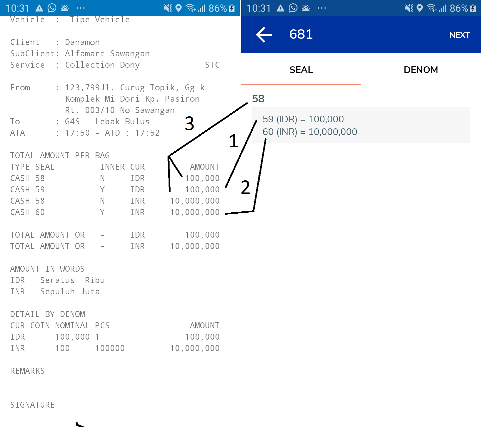Click the "STC" label on the Service line
The height and width of the screenshot is (448, 489).
212,65
